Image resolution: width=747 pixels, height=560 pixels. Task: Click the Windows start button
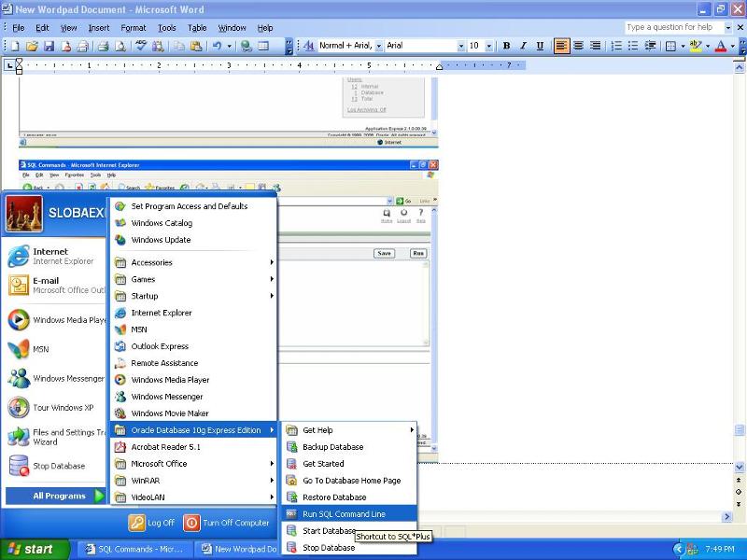coord(35,549)
